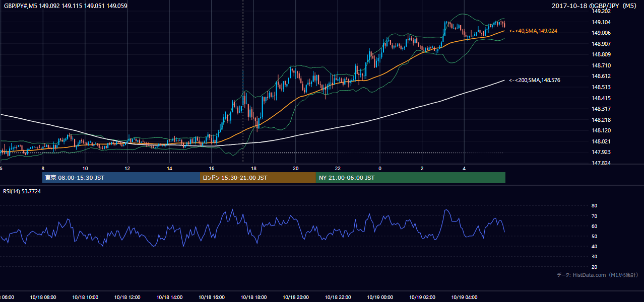Click the 10/19 00:00 date label
The height and width of the screenshot is (302, 644).
(380, 297)
